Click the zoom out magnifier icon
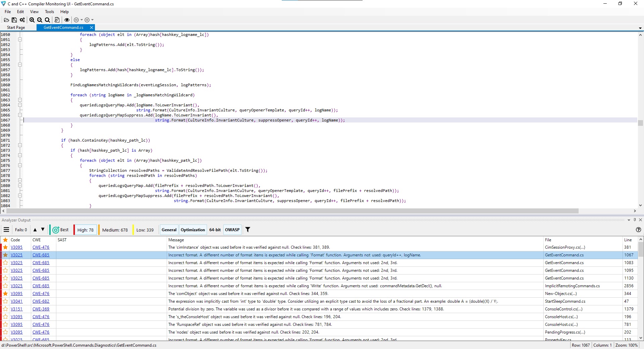 [x=40, y=20]
